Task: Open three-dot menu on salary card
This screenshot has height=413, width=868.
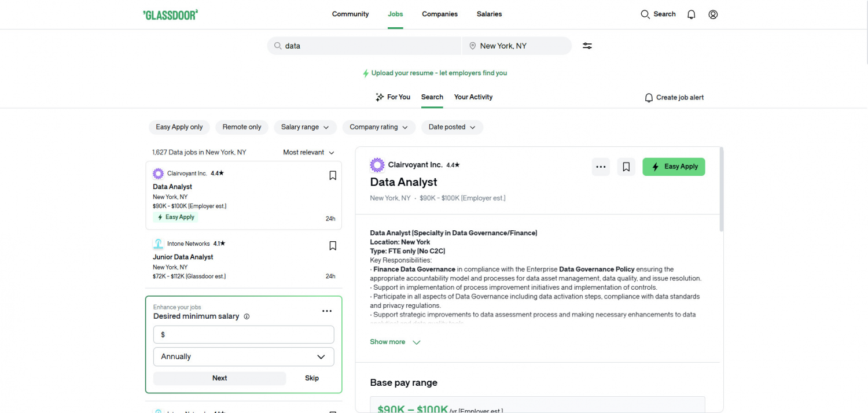Action: click(327, 311)
